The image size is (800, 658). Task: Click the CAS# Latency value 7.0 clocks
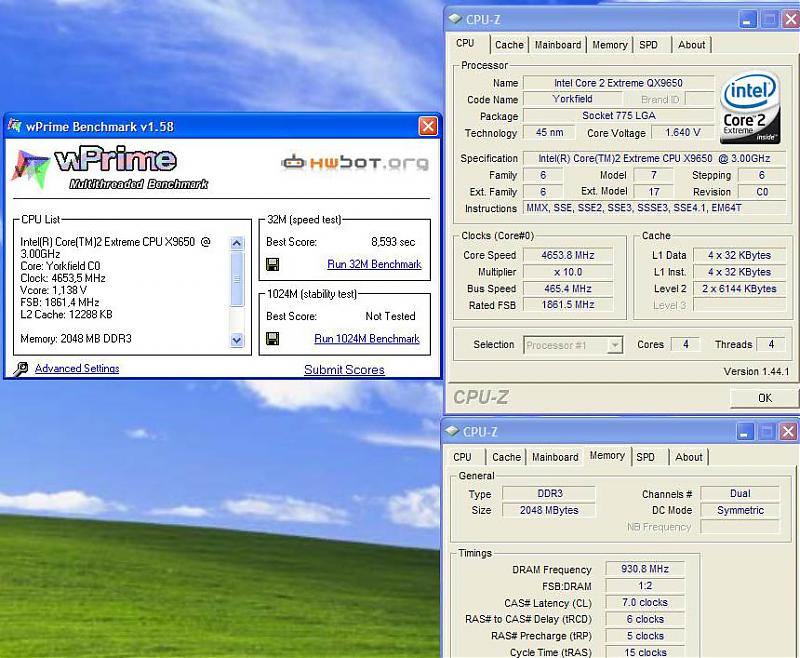point(645,602)
